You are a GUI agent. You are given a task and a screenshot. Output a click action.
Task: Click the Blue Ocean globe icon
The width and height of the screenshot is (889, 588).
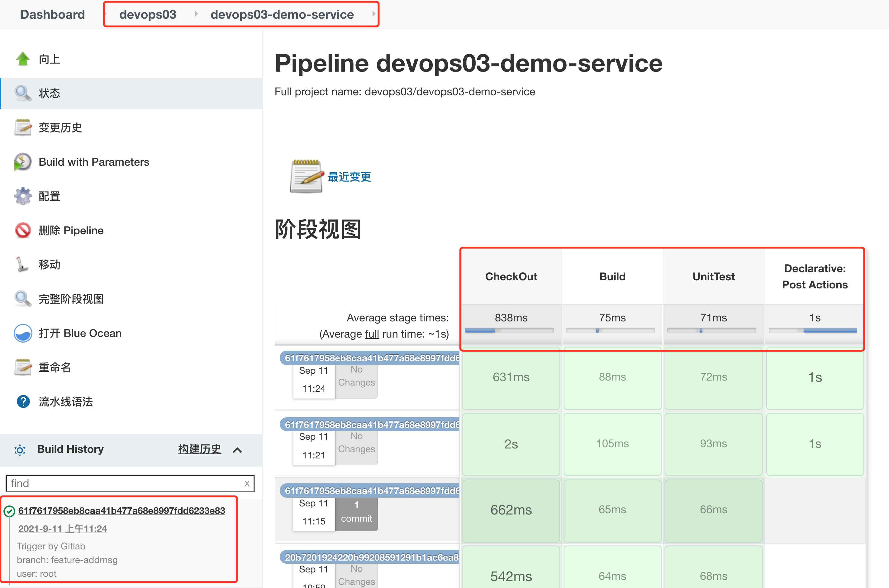pyautogui.click(x=23, y=333)
